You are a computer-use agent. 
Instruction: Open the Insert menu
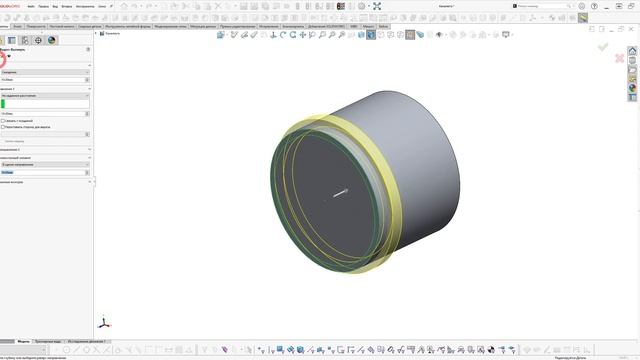tap(67, 7)
